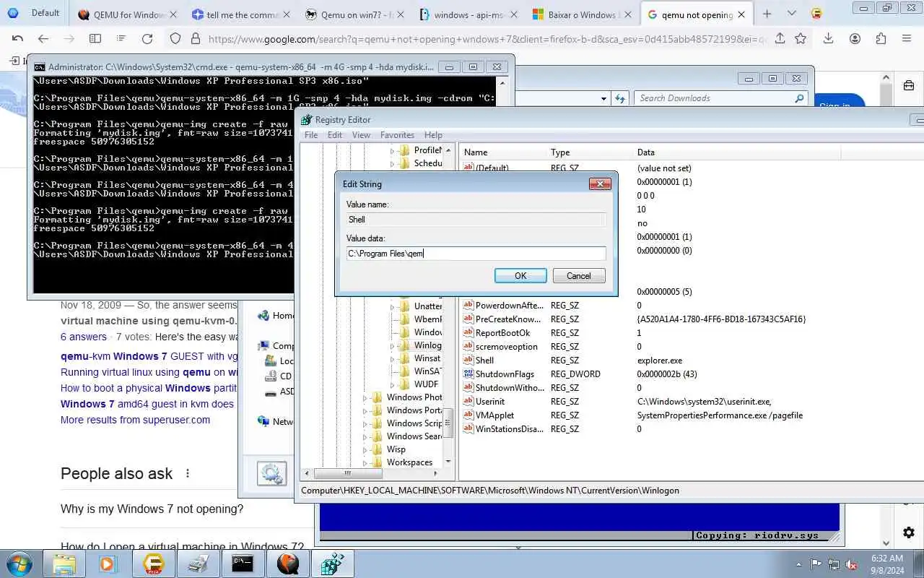This screenshot has width=924, height=578.
Task: Open link qemu-kvm Windows 7 GUEST
Action: 149,356
